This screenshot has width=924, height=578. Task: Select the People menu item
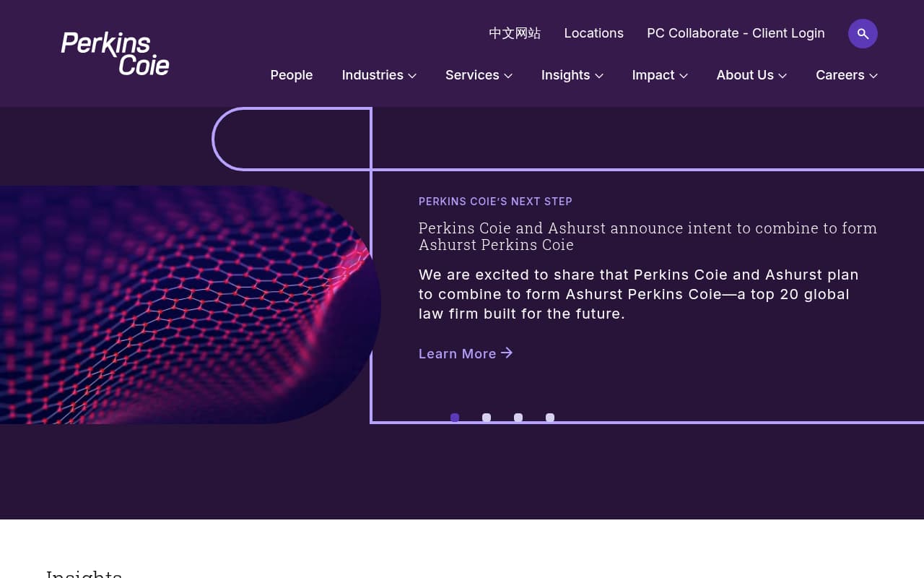pyautogui.click(x=291, y=75)
